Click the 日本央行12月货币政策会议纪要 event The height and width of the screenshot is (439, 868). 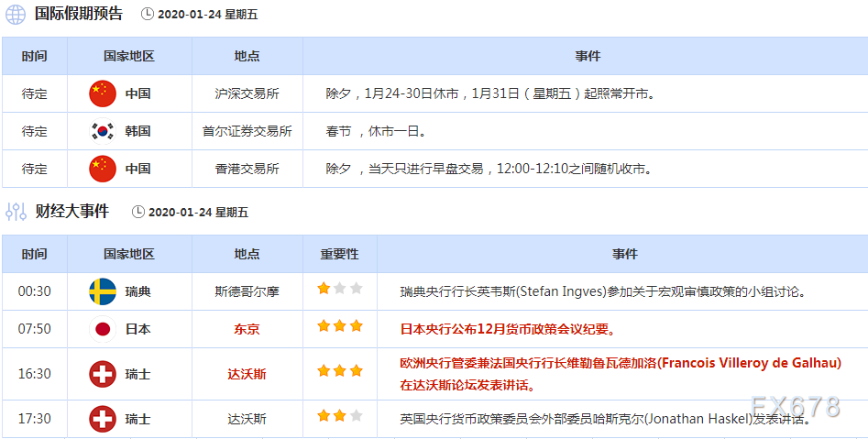508,329
